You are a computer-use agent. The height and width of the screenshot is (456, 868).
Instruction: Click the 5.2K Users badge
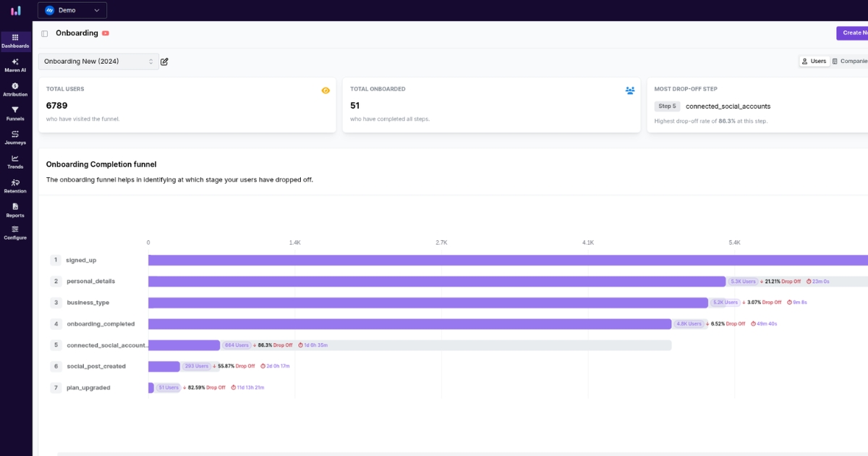pyautogui.click(x=726, y=303)
